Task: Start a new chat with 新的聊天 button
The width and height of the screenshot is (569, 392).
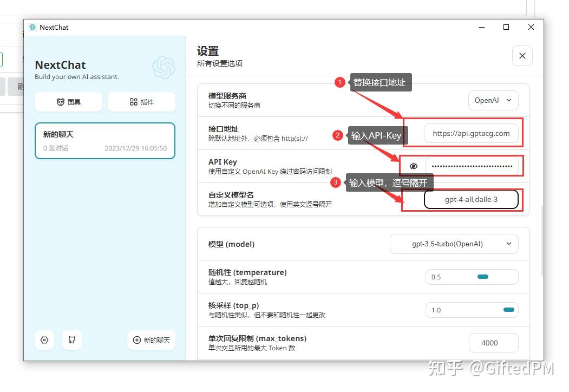Action: 151,340
